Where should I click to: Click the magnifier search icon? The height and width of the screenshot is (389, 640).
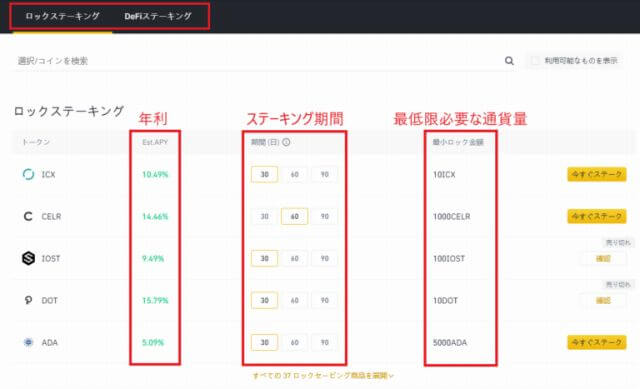coord(509,61)
